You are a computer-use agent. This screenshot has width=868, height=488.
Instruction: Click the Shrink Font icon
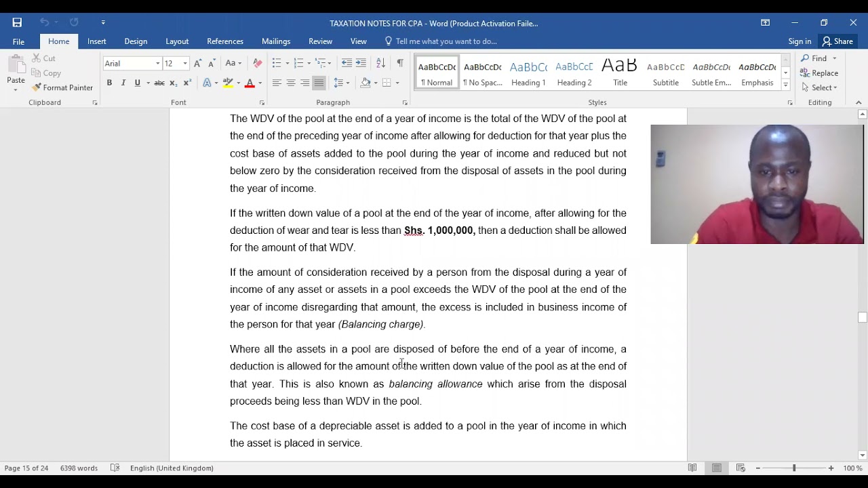(x=212, y=63)
